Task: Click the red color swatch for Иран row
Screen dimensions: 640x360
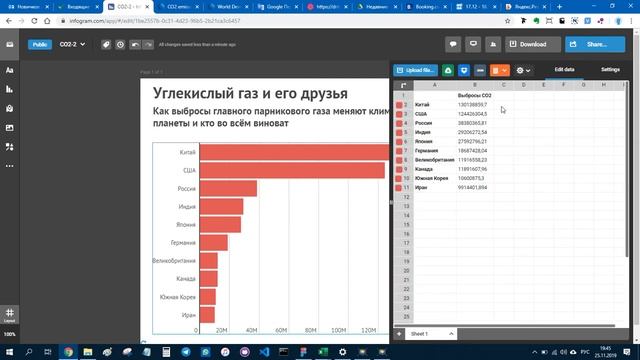Action: (399, 188)
